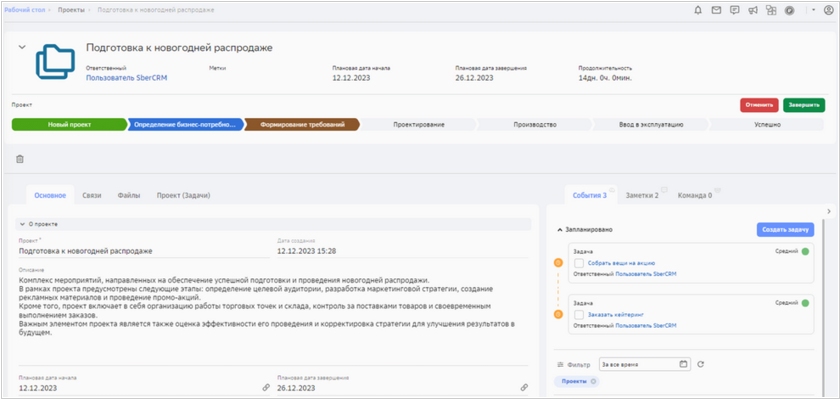
Task: Open the mail envelope icon
Action: pos(716,10)
